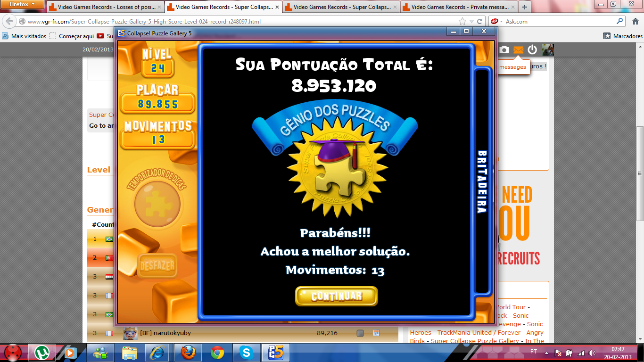Image resolution: width=644 pixels, height=362 pixels.
Task: Click the orange messages envelope icon
Action: 519,49
